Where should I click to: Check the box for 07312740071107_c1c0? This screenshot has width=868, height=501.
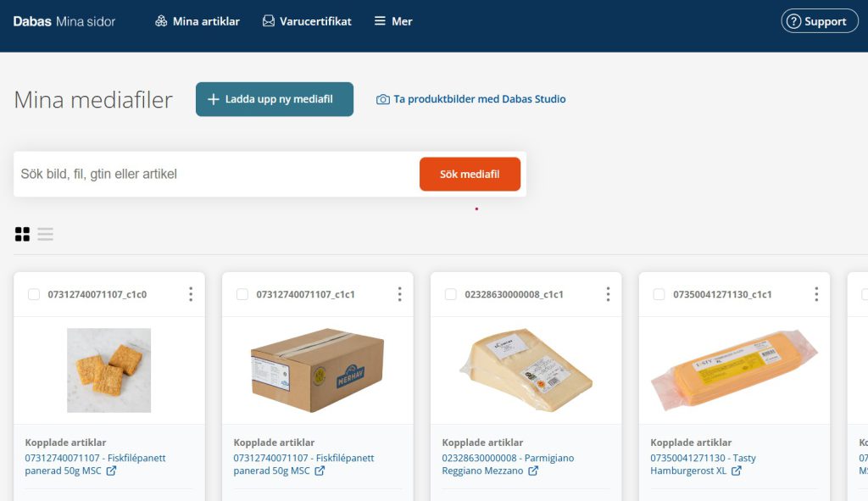tap(34, 294)
